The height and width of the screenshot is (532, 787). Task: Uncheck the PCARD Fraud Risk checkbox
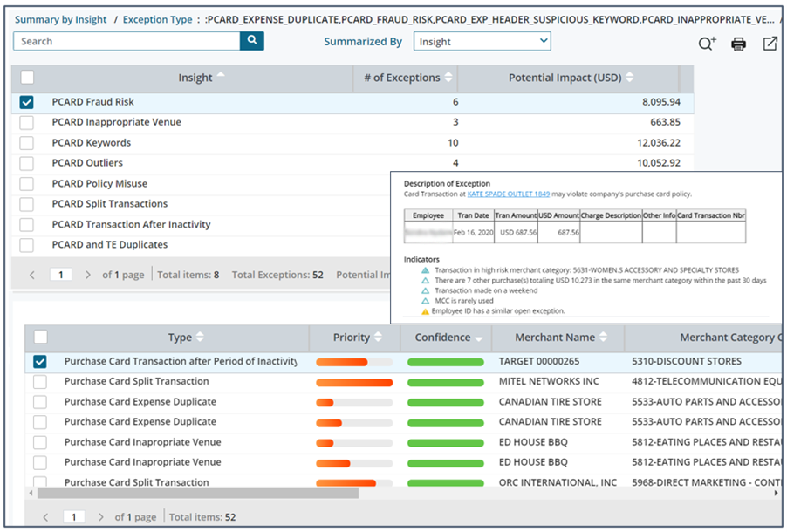[x=26, y=102]
